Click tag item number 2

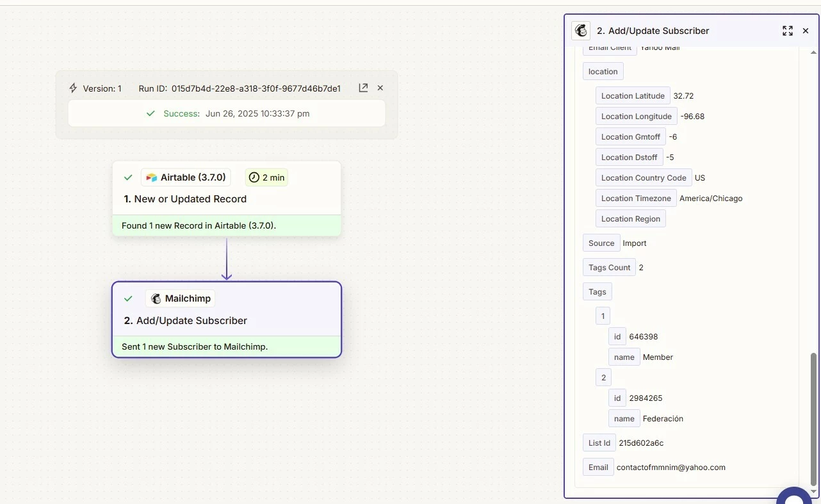603,377
